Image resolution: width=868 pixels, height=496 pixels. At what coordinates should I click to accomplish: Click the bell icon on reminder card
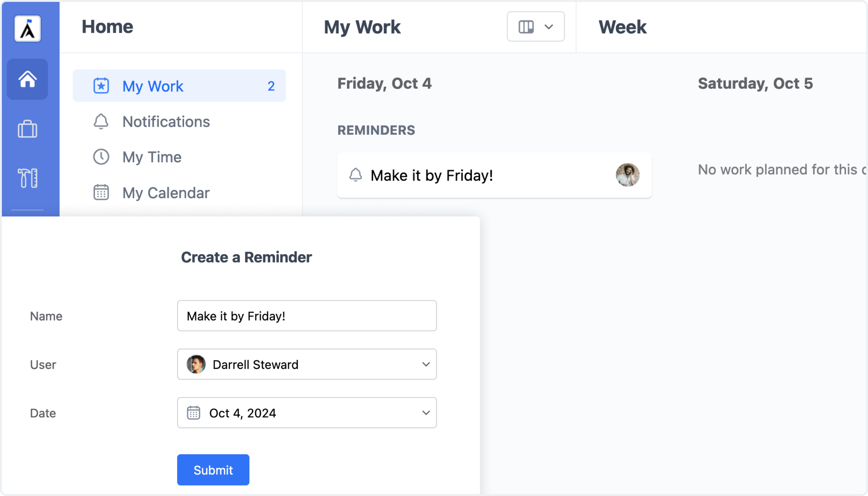tap(356, 175)
